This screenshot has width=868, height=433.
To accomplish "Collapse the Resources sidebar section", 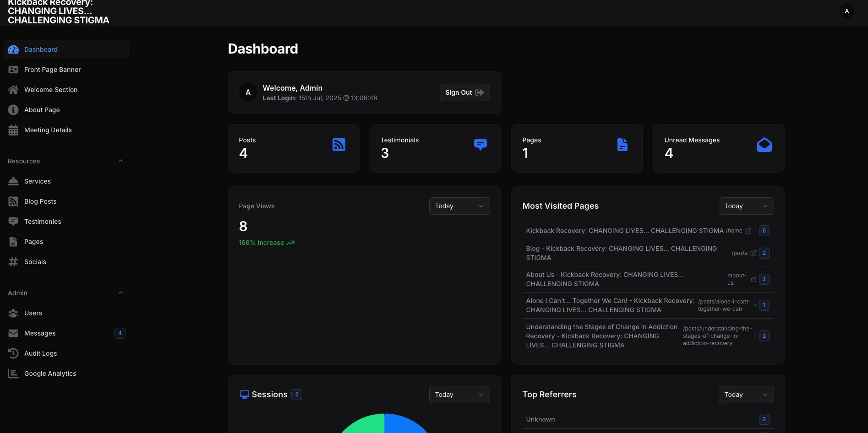I will tap(121, 161).
